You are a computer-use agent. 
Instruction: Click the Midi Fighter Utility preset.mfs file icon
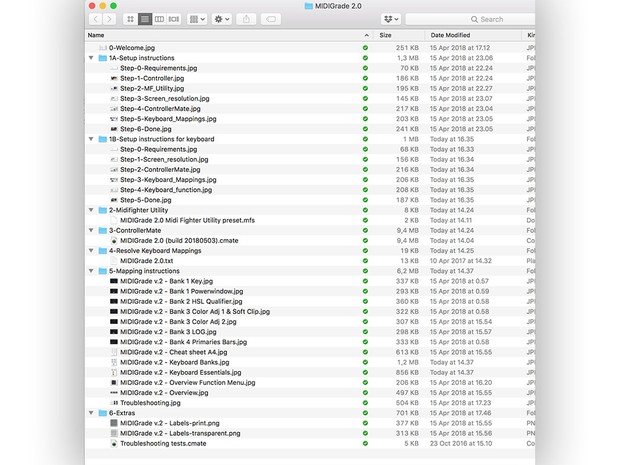(x=114, y=220)
